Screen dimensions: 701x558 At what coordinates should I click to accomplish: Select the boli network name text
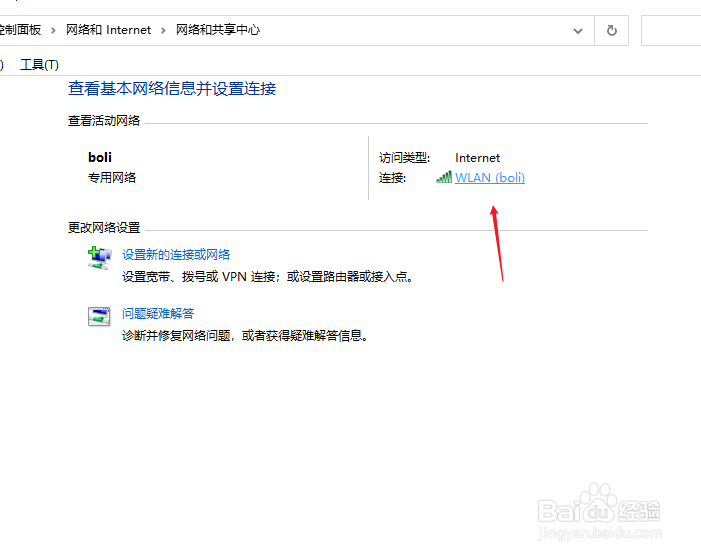[100, 157]
